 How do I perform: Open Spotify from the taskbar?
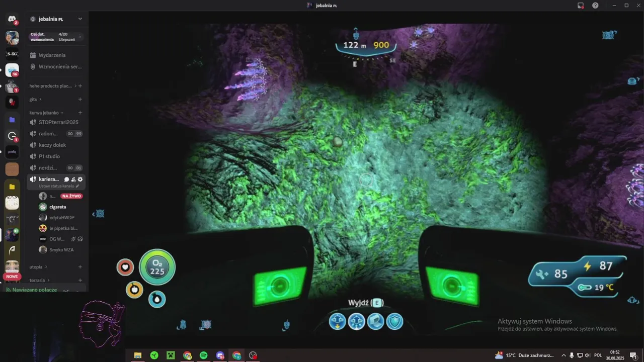point(204,355)
